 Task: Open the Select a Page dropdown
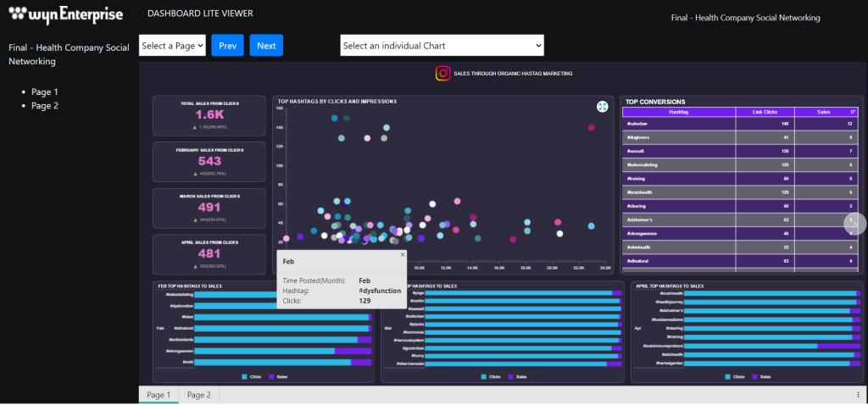point(173,46)
